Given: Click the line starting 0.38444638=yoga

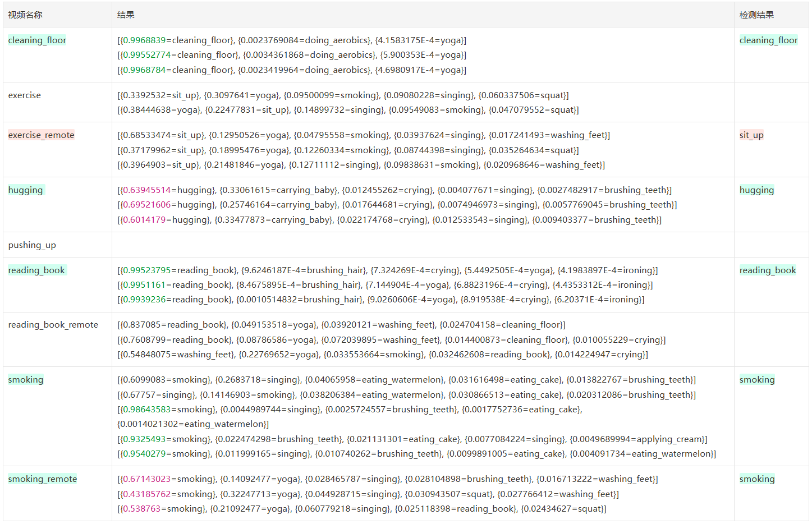Looking at the screenshot, I should click(348, 110).
